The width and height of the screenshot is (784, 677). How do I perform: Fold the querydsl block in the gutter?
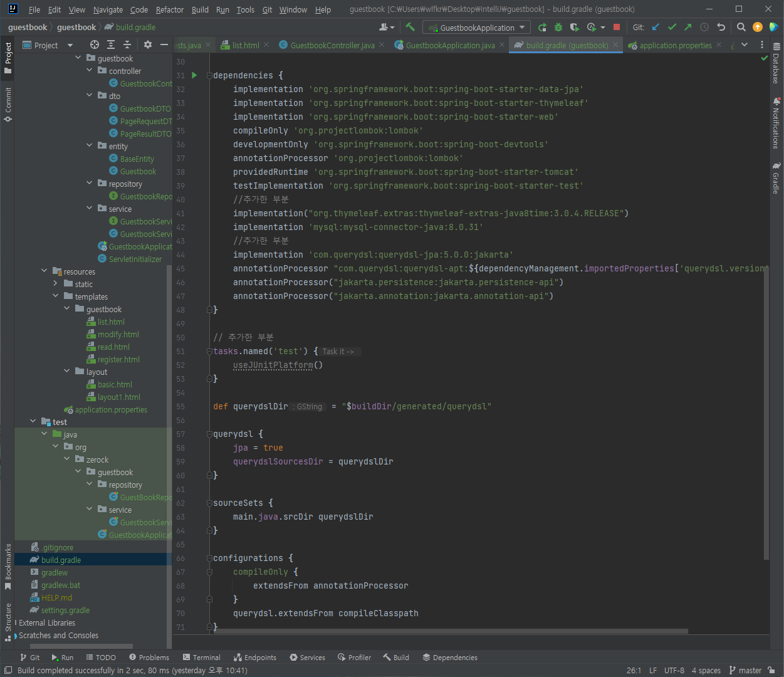point(209,434)
